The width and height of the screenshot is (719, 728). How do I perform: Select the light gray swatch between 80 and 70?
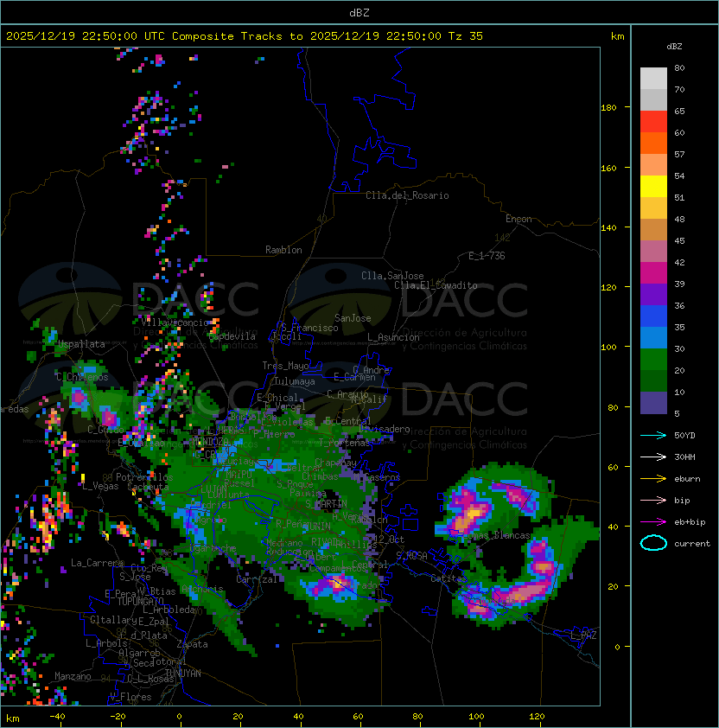tap(653, 79)
